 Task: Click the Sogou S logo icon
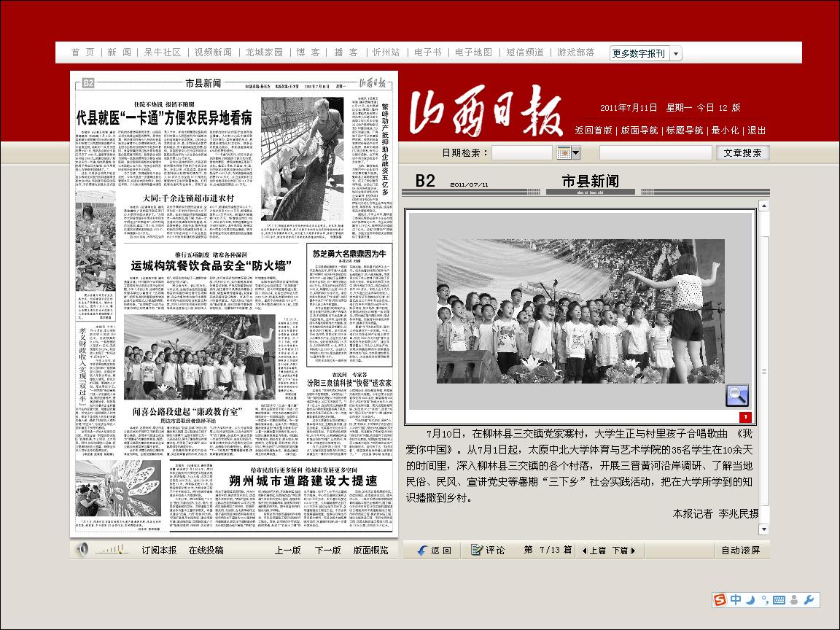[720, 600]
